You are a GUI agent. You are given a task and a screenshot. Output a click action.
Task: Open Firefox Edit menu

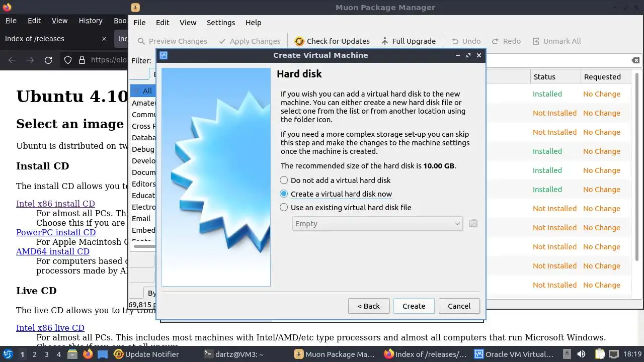tap(34, 21)
